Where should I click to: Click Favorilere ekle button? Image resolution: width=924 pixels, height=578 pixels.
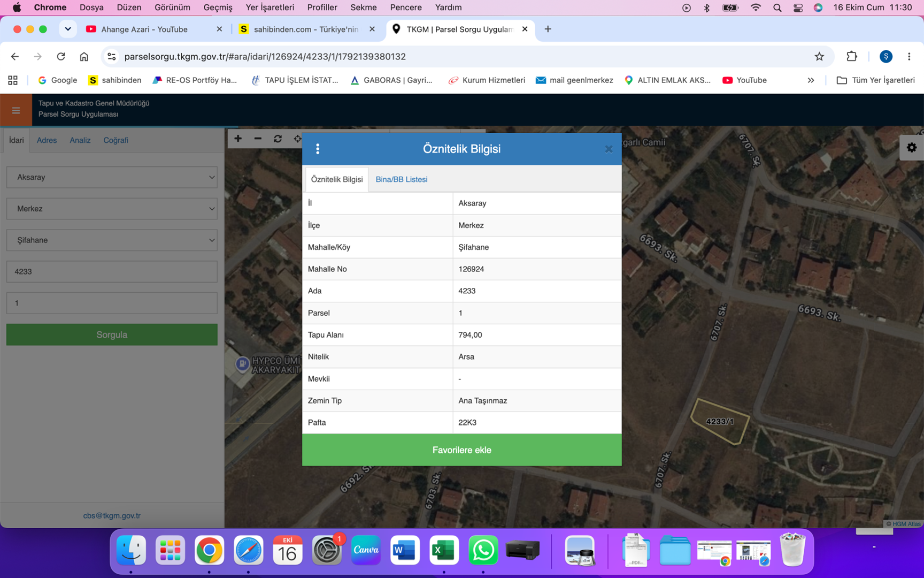[x=462, y=450]
